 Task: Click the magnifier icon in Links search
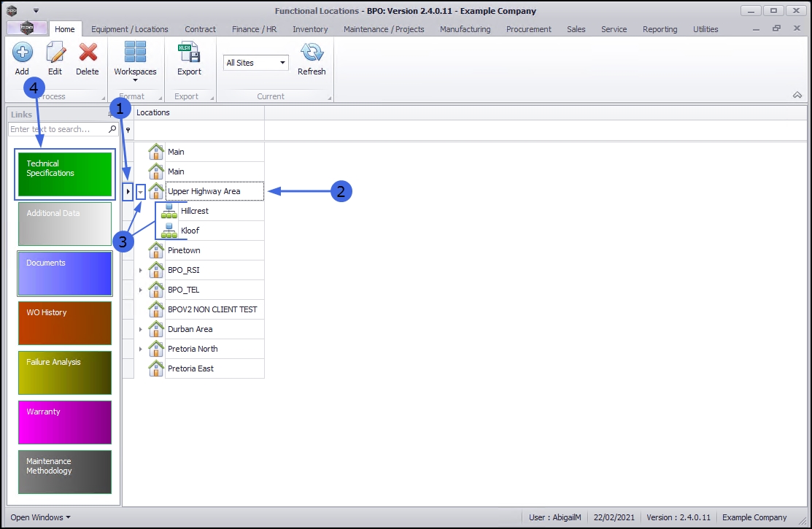click(112, 129)
